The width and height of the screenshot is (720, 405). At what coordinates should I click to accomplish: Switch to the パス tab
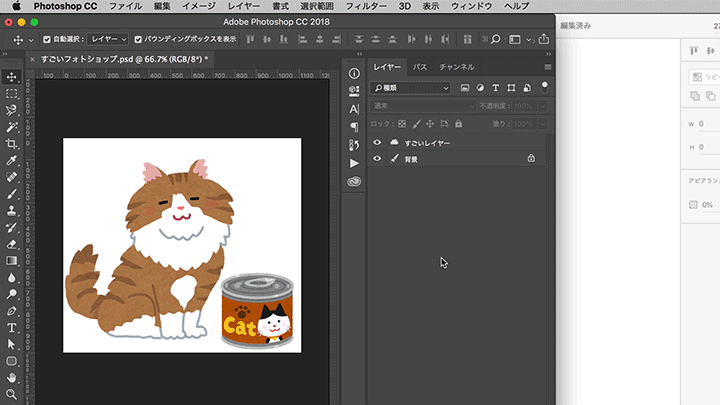(420, 67)
